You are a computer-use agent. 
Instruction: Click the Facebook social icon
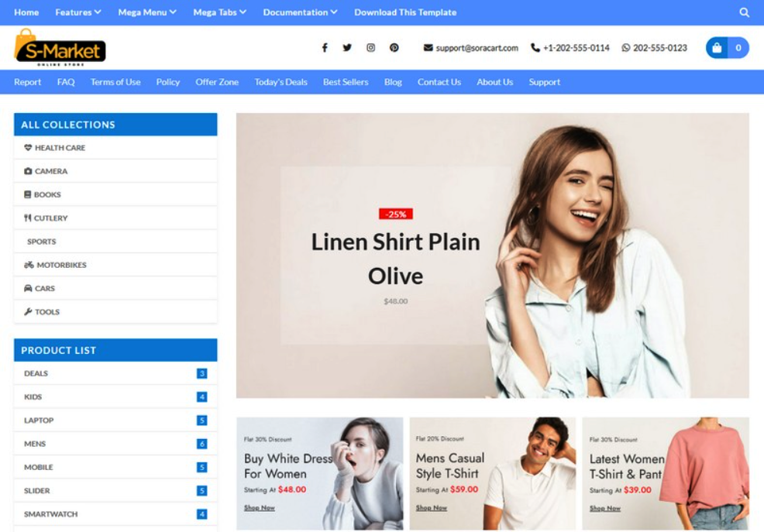325,48
